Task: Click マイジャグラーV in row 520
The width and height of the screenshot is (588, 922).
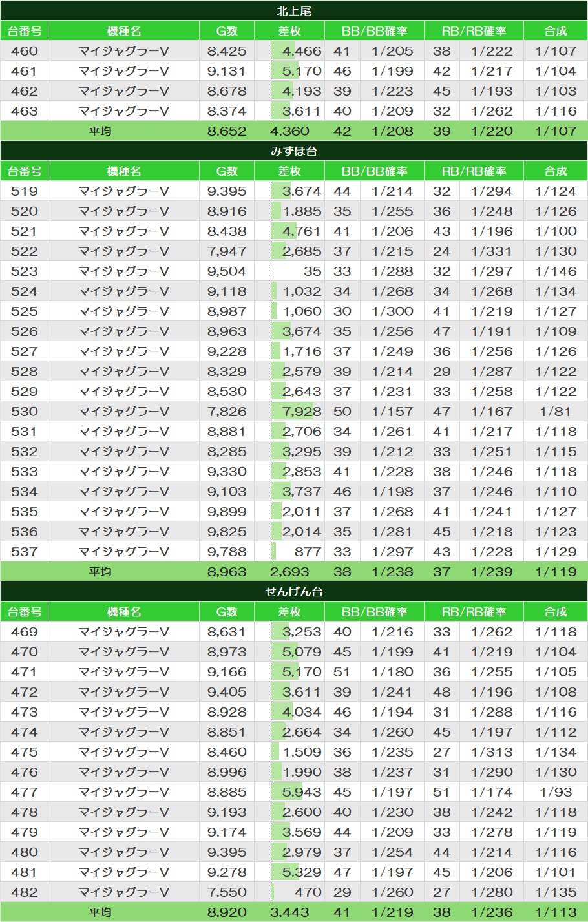Action: point(123,211)
